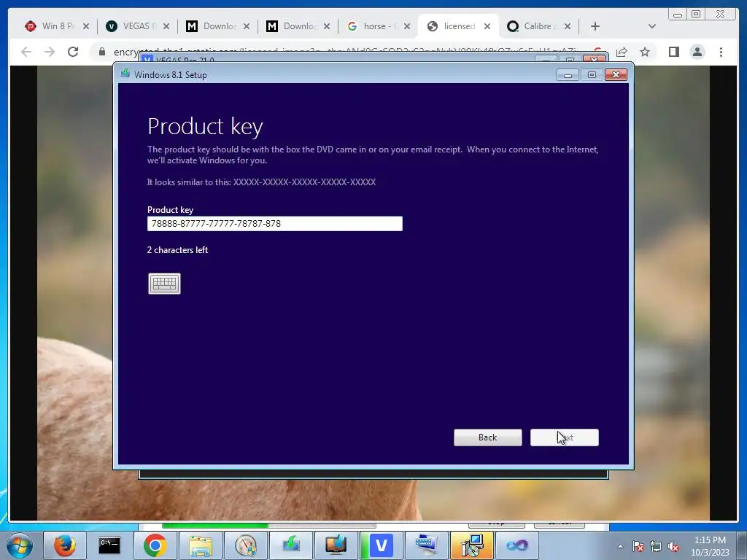This screenshot has height=560, width=747.
Task: Show hidden system tray icons
Action: click(620, 546)
